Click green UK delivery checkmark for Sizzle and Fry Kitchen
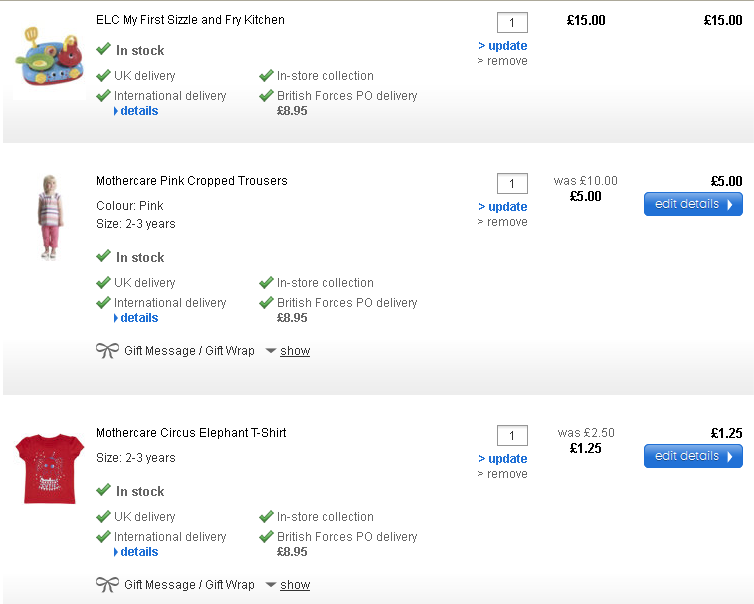This screenshot has width=754, height=604. pos(103,75)
